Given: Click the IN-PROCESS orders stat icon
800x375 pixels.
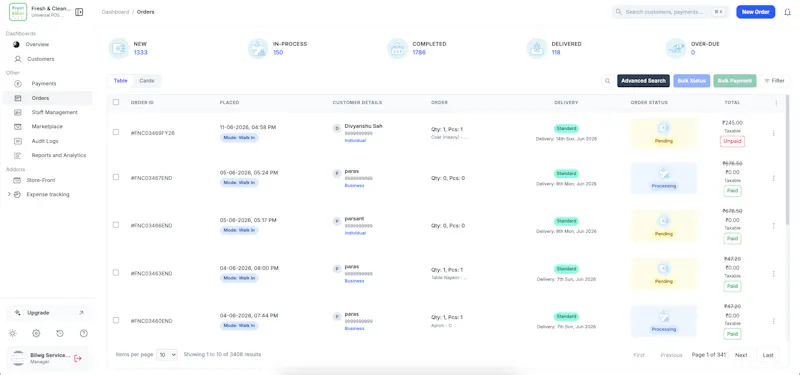Looking at the screenshot, I should 258,48.
